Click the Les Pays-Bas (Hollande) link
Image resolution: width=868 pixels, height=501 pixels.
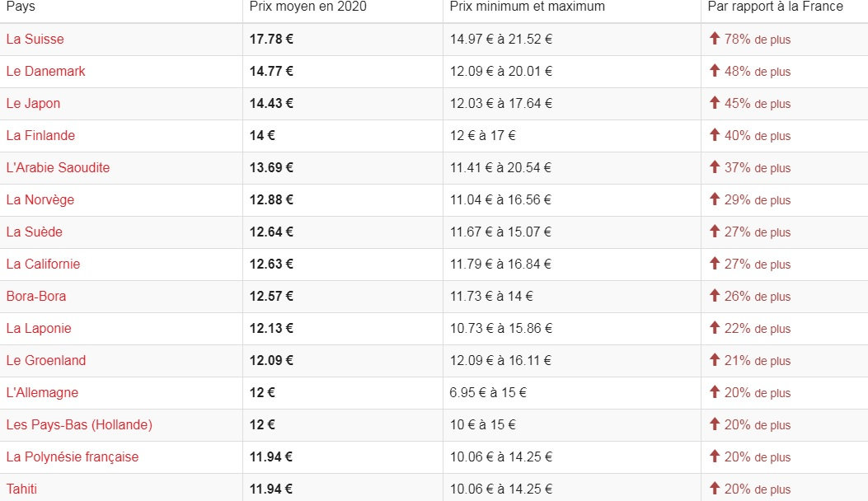79,424
